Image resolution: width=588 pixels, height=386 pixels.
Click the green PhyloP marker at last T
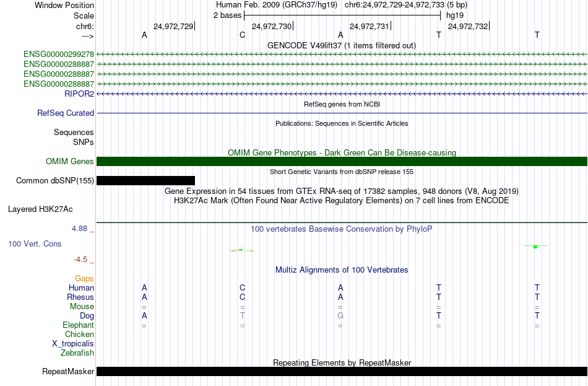pyautogui.click(x=535, y=247)
